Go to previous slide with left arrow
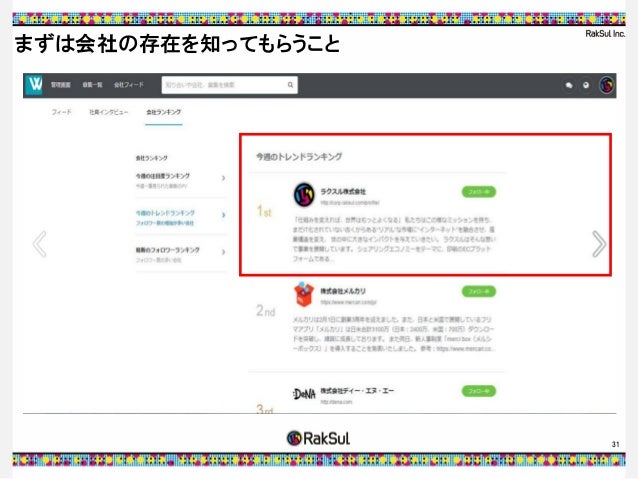Screen dimensions: 638x479 coord(40,244)
